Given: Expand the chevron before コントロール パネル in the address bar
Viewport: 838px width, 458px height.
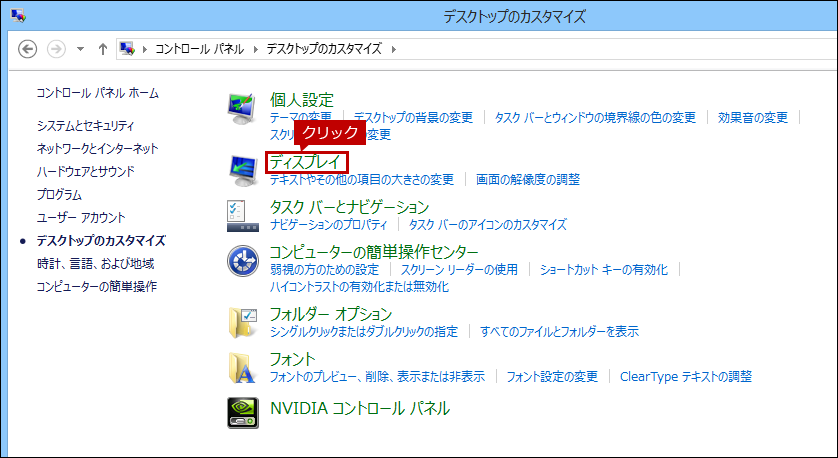Looking at the screenshot, I should [x=144, y=49].
